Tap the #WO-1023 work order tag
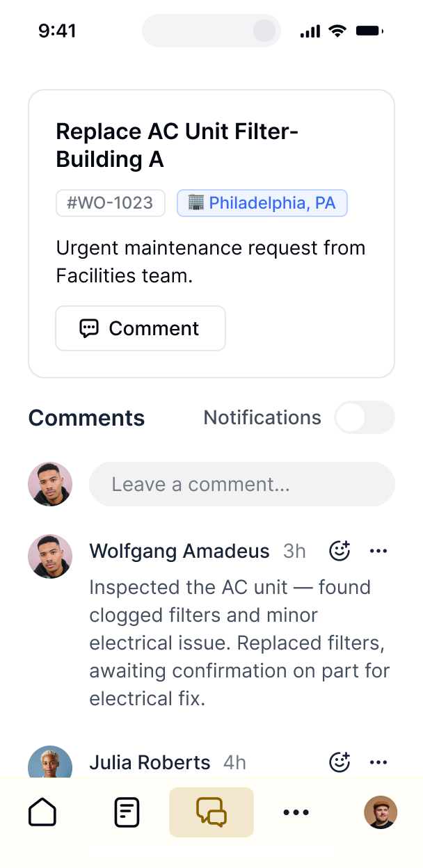The image size is (423, 868). 110,202
